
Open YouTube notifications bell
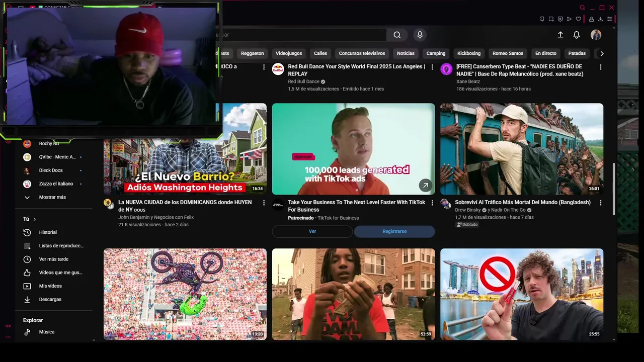click(577, 35)
